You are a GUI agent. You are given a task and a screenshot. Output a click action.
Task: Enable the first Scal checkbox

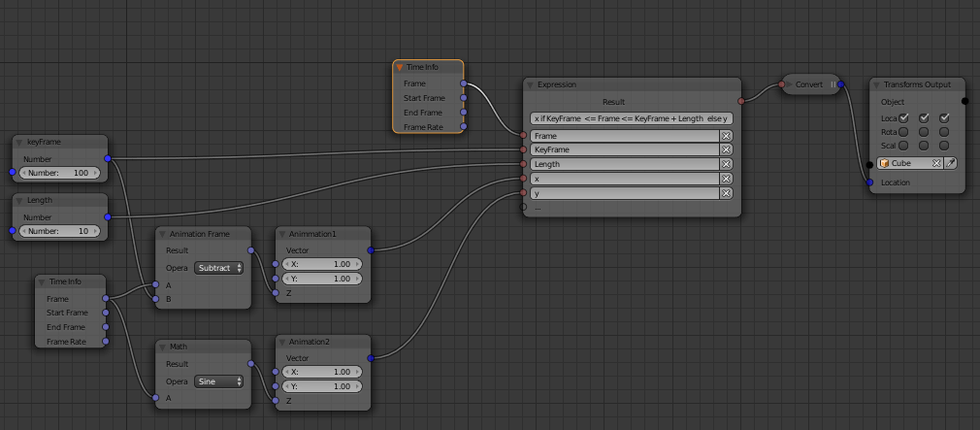(x=903, y=146)
